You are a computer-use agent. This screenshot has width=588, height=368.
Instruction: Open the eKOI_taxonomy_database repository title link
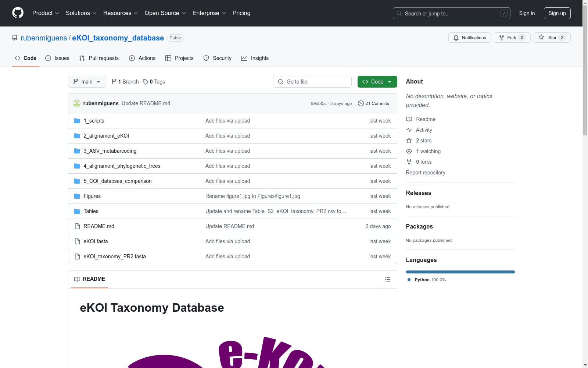pos(118,38)
